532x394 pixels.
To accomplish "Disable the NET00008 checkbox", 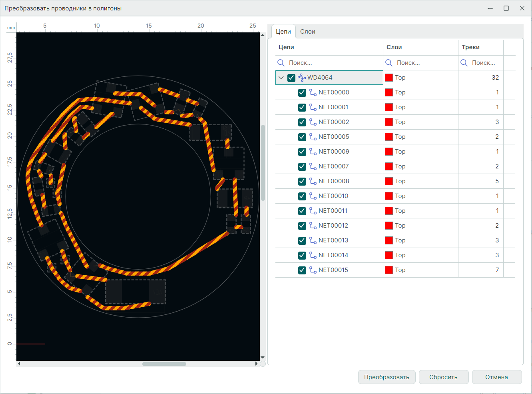I will click(x=302, y=181).
